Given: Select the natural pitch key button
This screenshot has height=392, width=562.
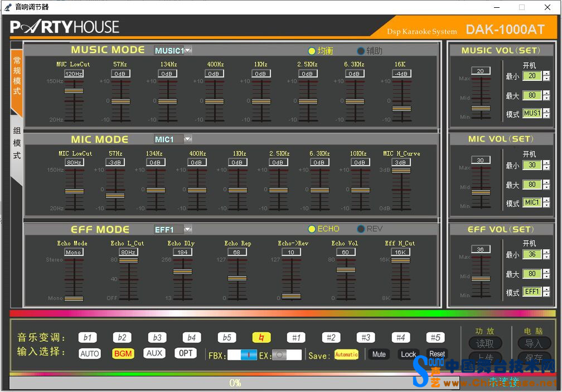Looking at the screenshot, I should 261,337.
